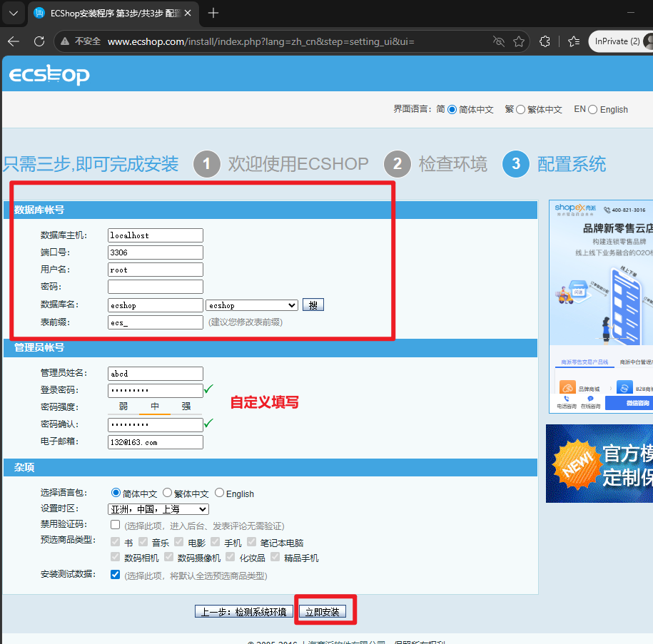653x644 pixels.
Task: Click 品牌商城 icon in ad
Action: 567,388
